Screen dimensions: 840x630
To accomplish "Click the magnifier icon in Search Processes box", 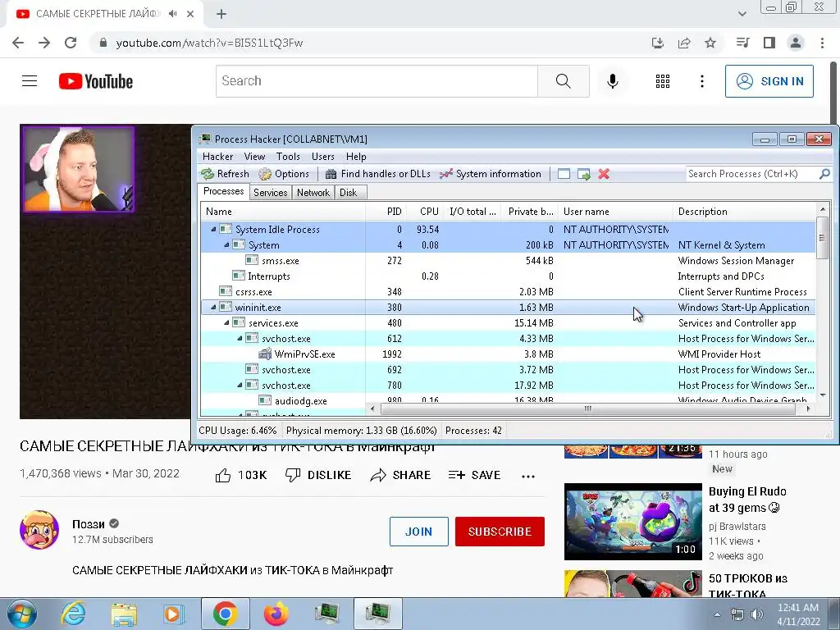I will [824, 174].
